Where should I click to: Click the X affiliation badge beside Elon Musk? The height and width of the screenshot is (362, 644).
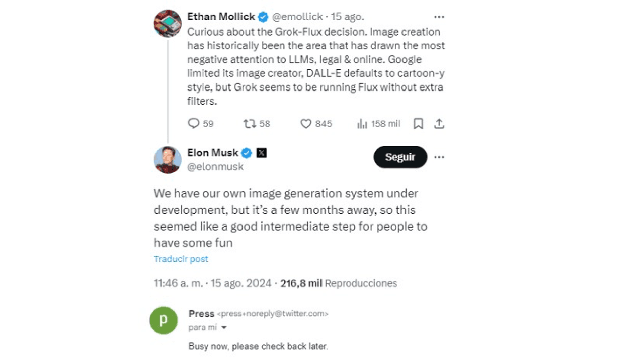tap(261, 153)
